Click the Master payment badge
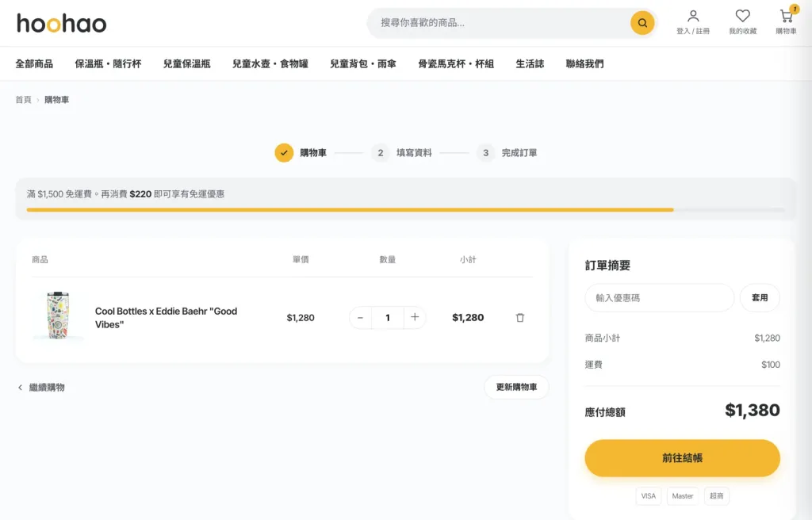Image resolution: width=812 pixels, height=520 pixels. [683, 495]
